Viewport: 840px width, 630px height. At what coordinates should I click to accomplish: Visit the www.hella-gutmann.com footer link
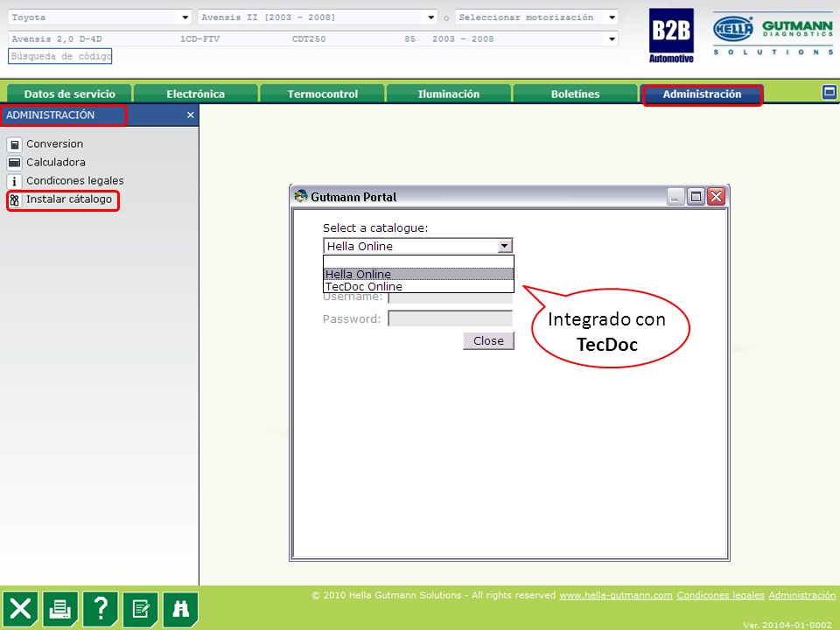615,595
